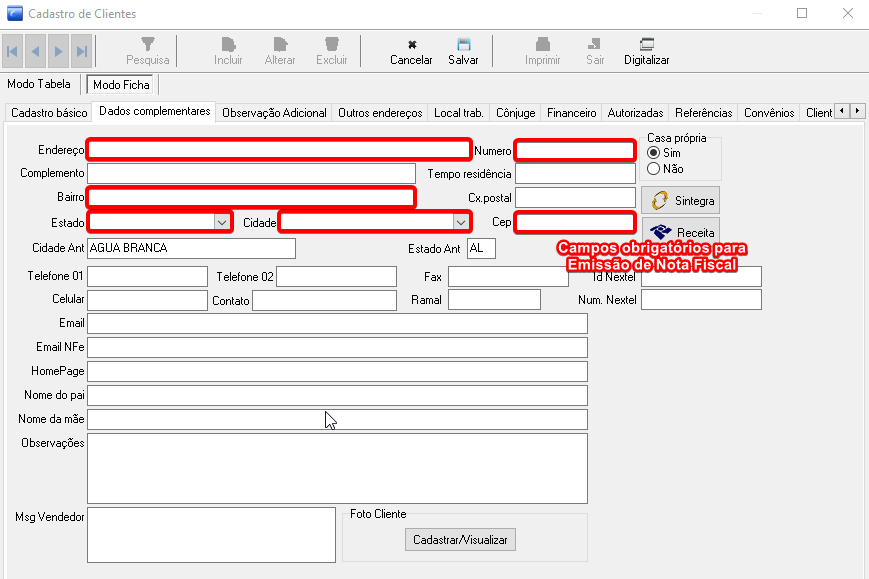869x579 pixels.
Task: Click the Cadastrar/Visualizar photo button
Action: (460, 540)
